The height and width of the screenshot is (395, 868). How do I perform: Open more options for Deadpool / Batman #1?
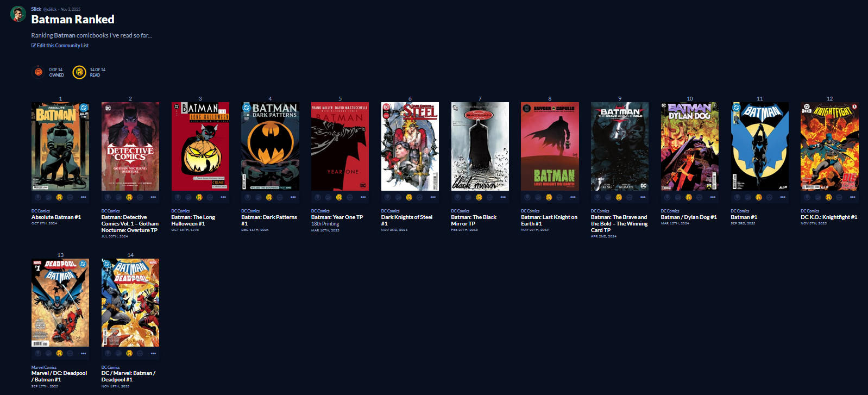click(83, 353)
